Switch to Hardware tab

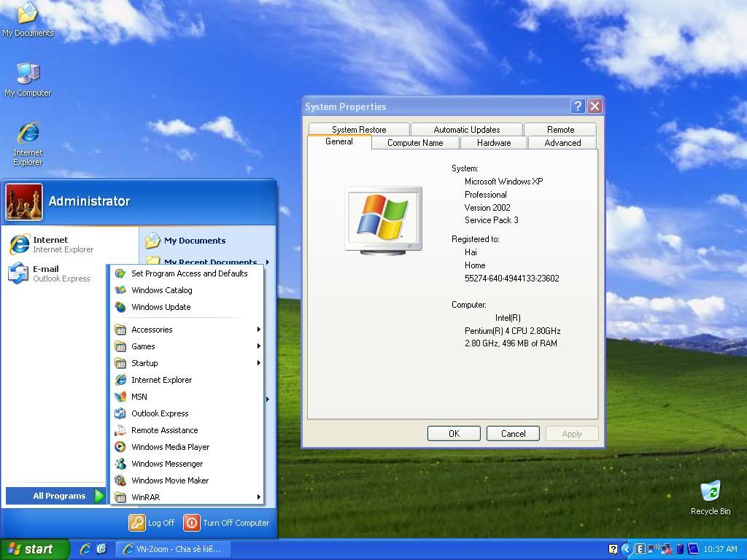click(x=494, y=143)
